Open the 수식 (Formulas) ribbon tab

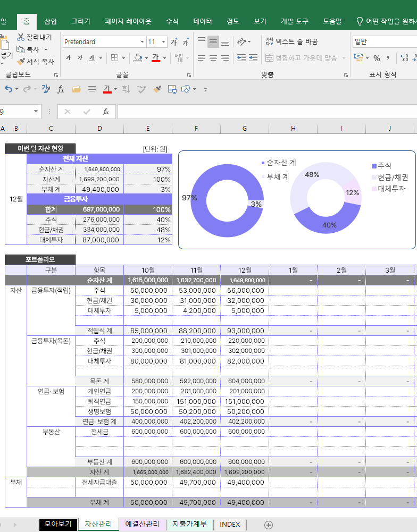click(172, 21)
